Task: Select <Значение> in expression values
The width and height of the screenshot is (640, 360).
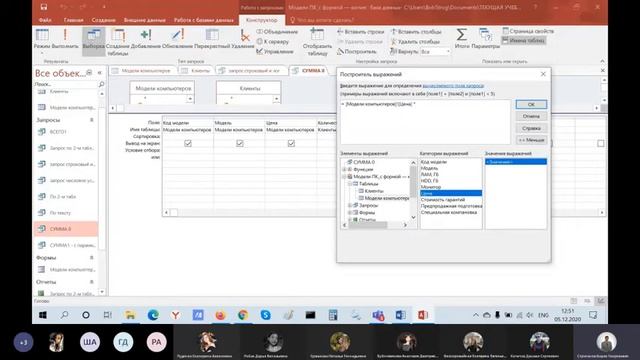Action: tap(516, 162)
